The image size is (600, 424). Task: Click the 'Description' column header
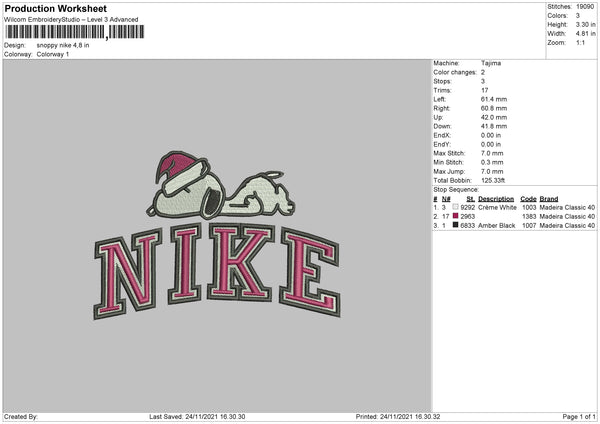pyautogui.click(x=496, y=199)
